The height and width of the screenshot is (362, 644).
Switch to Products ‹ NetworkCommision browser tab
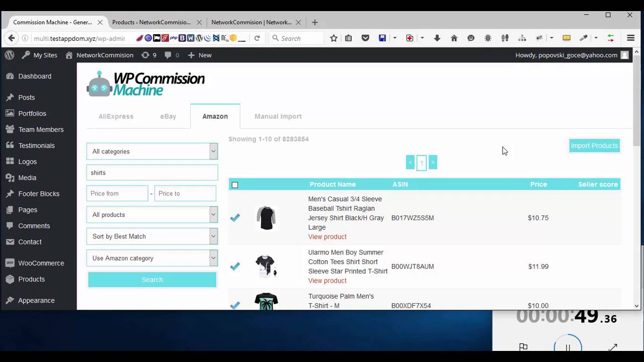(151, 22)
